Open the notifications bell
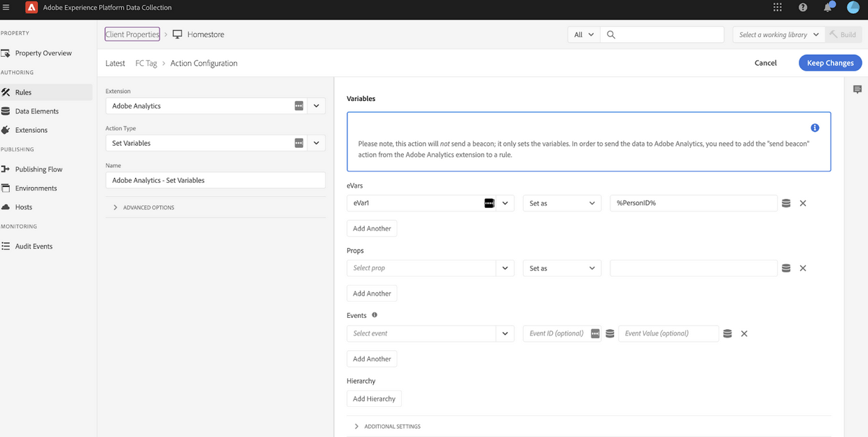 (827, 8)
